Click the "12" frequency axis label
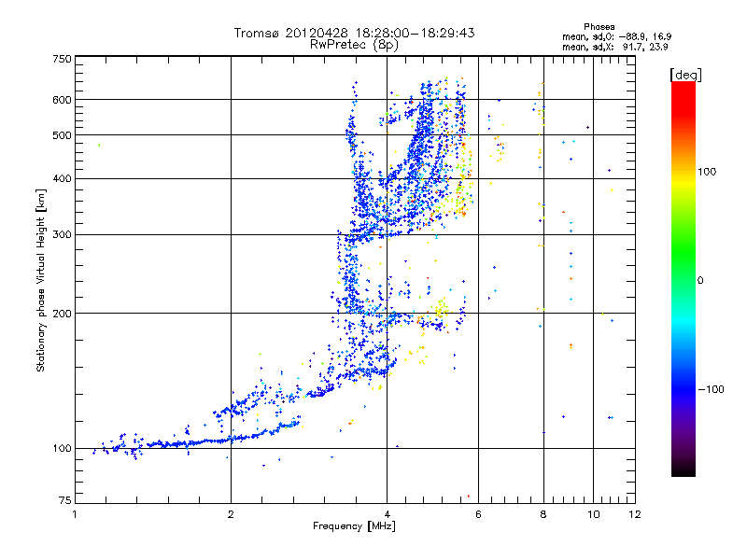Image resolution: width=747 pixels, height=560 pixels. tap(635, 514)
